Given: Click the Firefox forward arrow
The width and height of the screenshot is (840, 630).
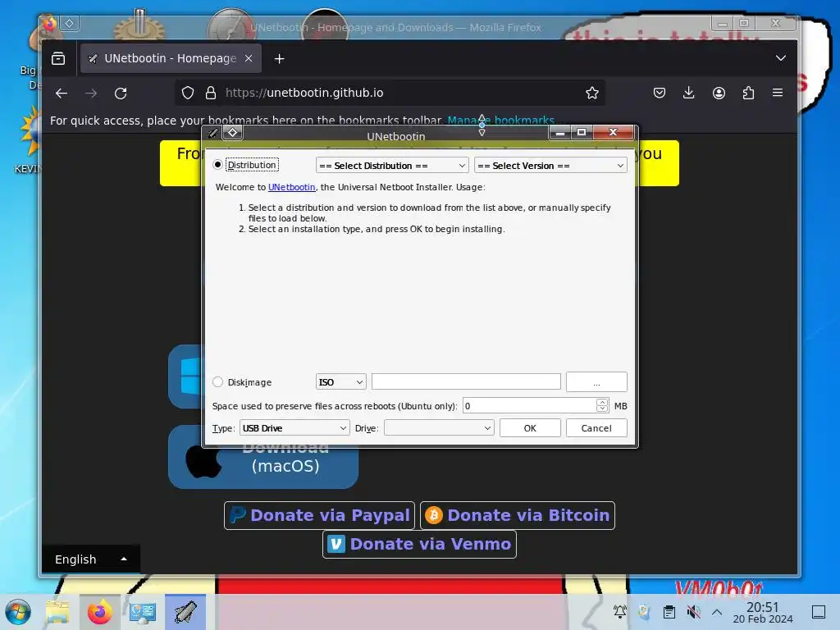Looking at the screenshot, I should pos(91,94).
